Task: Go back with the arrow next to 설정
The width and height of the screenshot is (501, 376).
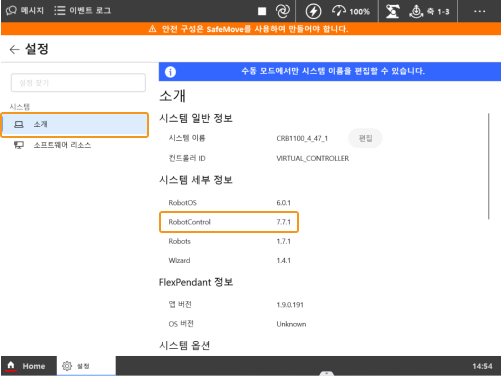Action: (x=14, y=49)
